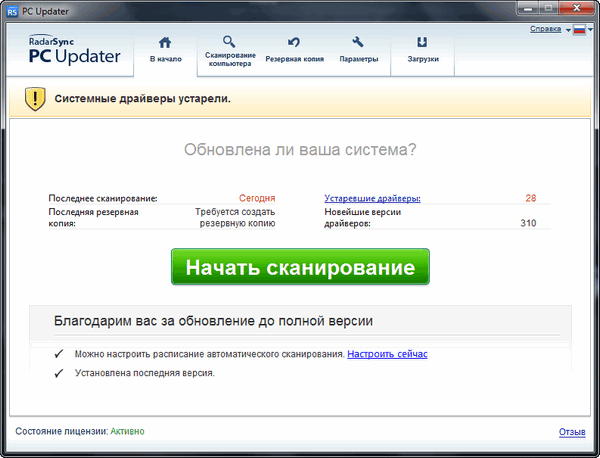The image size is (600, 458).
Task: Click the Активно license status
Action: [x=127, y=431]
